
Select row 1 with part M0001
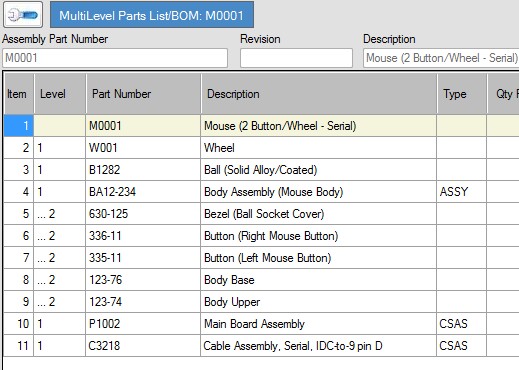pos(261,126)
